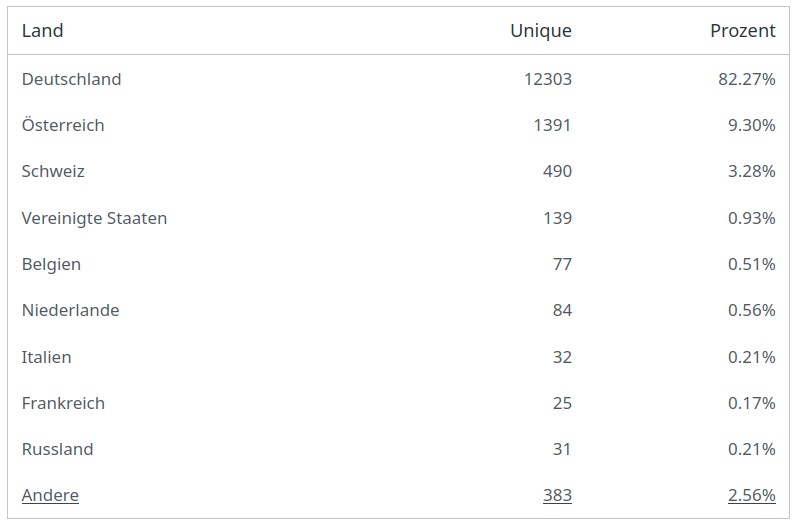
Task: Click the 1391 unique count
Action: [x=552, y=125]
